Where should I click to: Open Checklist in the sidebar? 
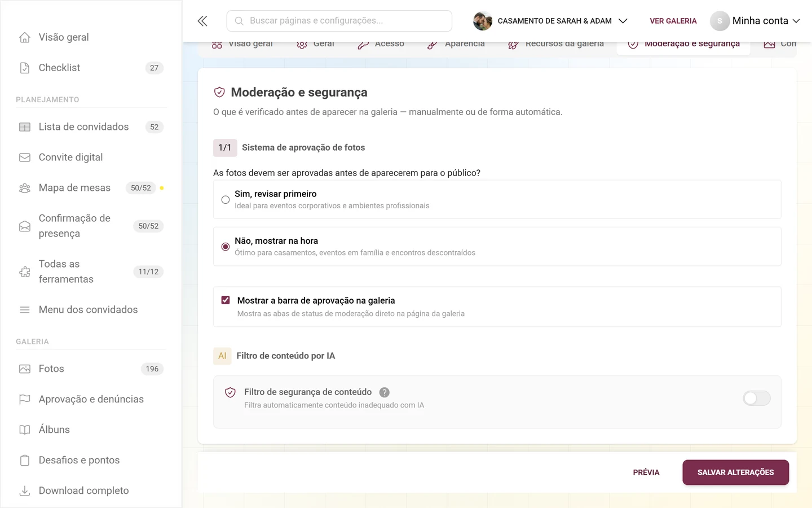pyautogui.click(x=91, y=68)
